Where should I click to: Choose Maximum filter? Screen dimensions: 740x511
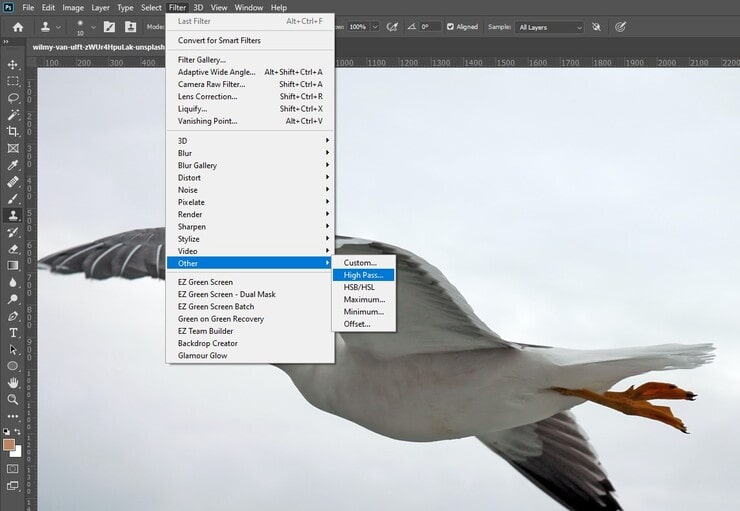(363, 300)
